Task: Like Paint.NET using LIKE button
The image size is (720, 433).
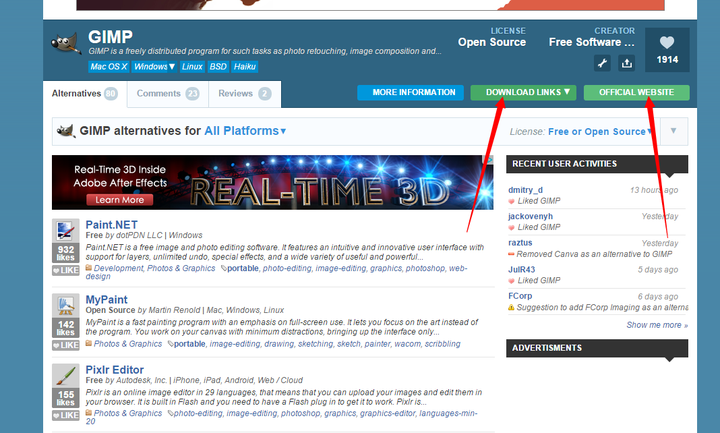Action: (x=65, y=270)
